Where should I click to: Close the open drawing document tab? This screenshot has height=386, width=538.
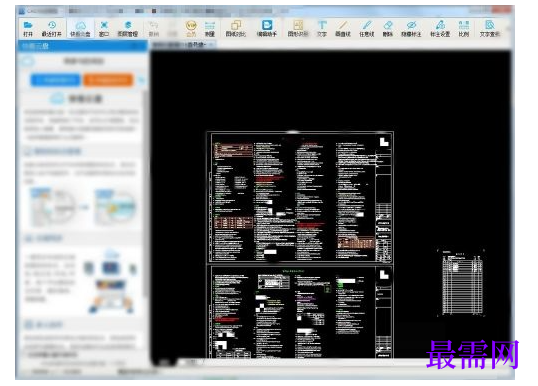(x=211, y=45)
